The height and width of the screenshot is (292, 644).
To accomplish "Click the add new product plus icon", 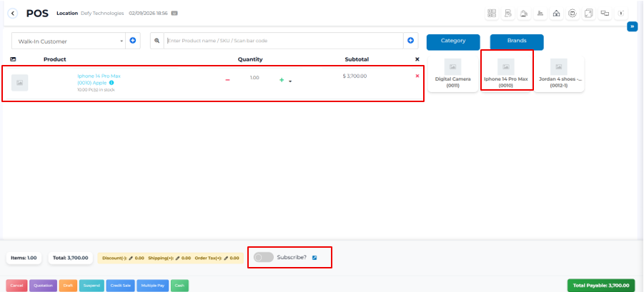I will point(410,41).
